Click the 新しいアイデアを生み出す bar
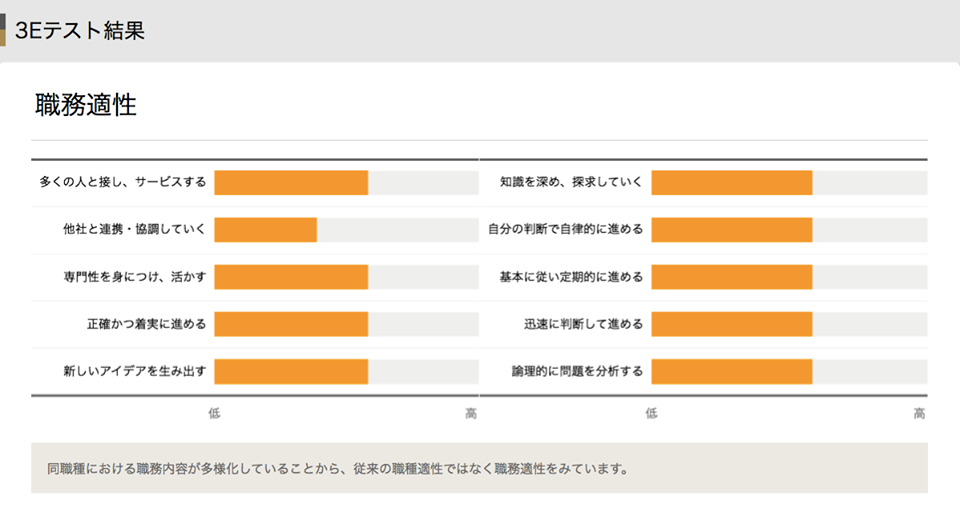 (291, 371)
